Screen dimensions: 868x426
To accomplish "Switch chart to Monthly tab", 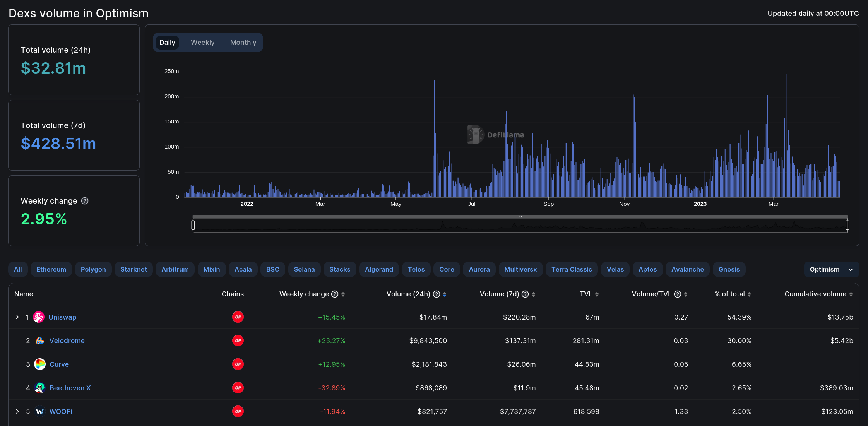I will [x=243, y=43].
